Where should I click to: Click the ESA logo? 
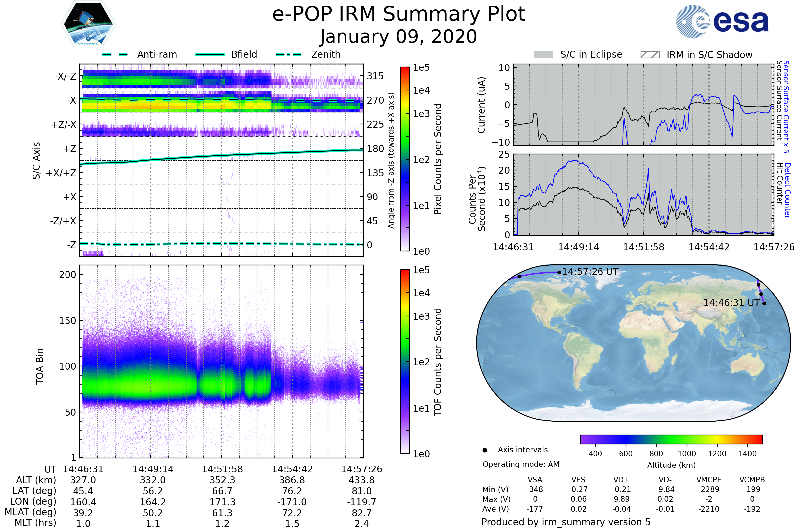click(x=723, y=21)
